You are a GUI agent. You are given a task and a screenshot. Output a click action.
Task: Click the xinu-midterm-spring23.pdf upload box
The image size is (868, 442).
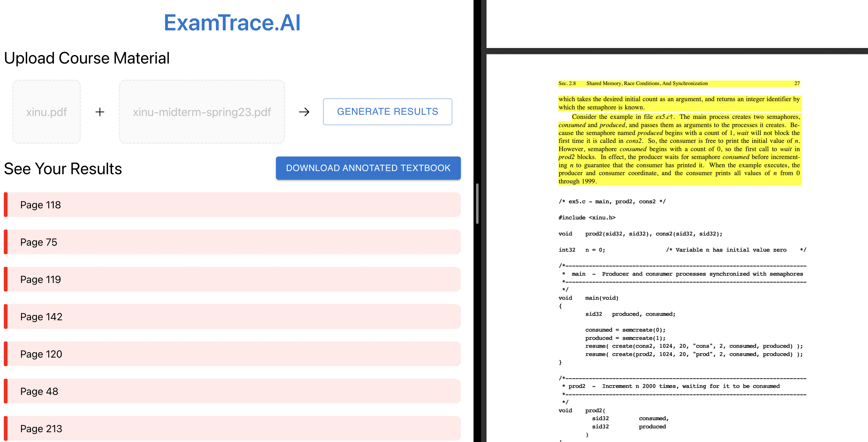(201, 112)
